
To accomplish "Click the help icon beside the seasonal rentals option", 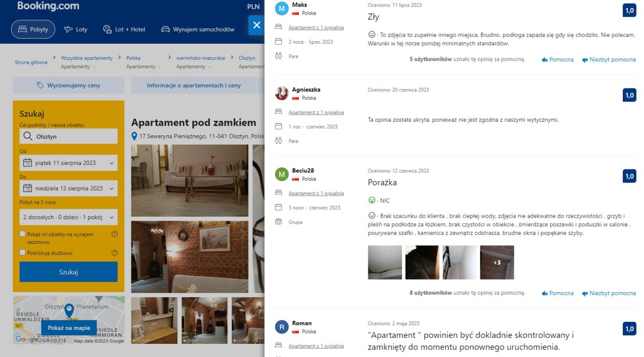I will [x=114, y=234].
